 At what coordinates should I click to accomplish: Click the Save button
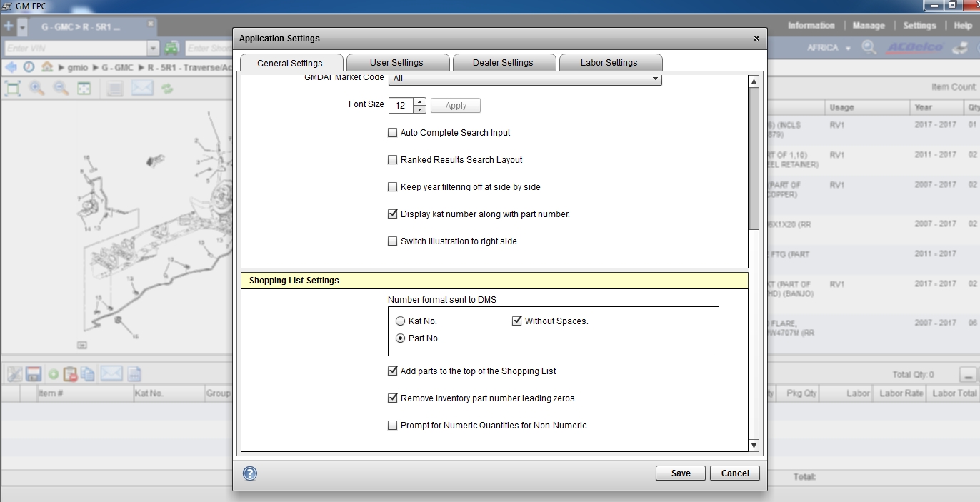point(681,473)
